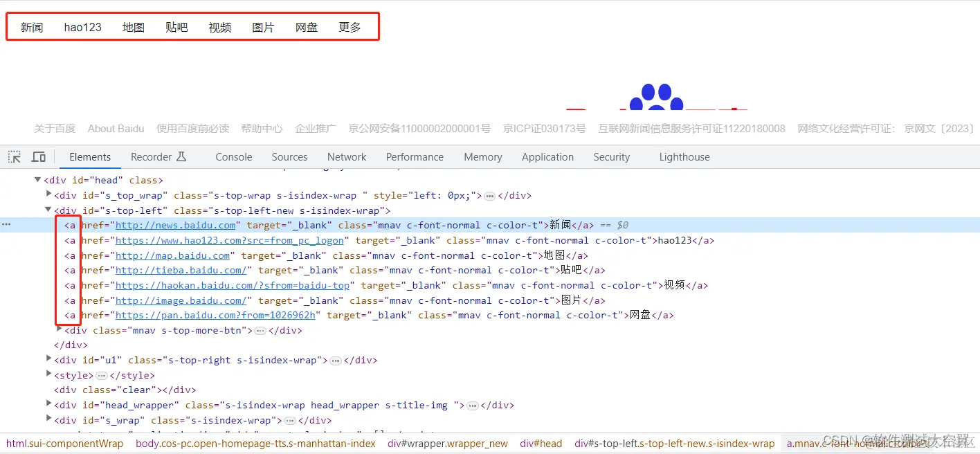Click ellipsis badge in s_wrap row

coord(290,421)
